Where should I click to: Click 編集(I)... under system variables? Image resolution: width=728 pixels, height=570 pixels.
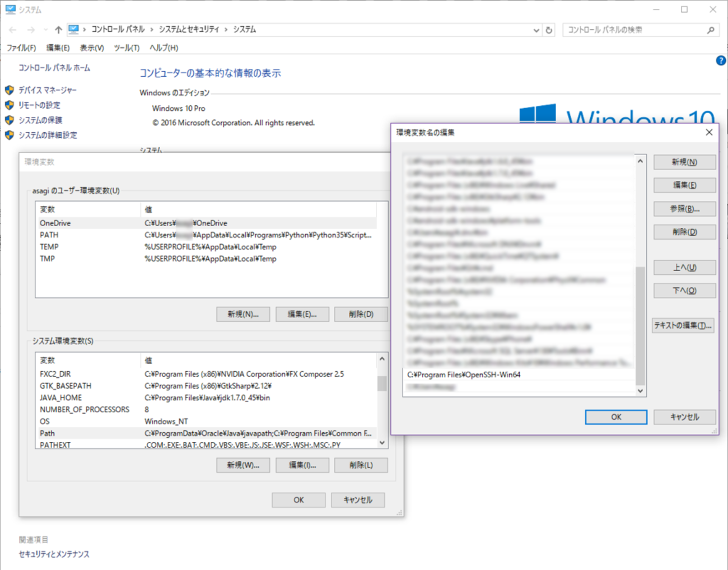click(302, 465)
